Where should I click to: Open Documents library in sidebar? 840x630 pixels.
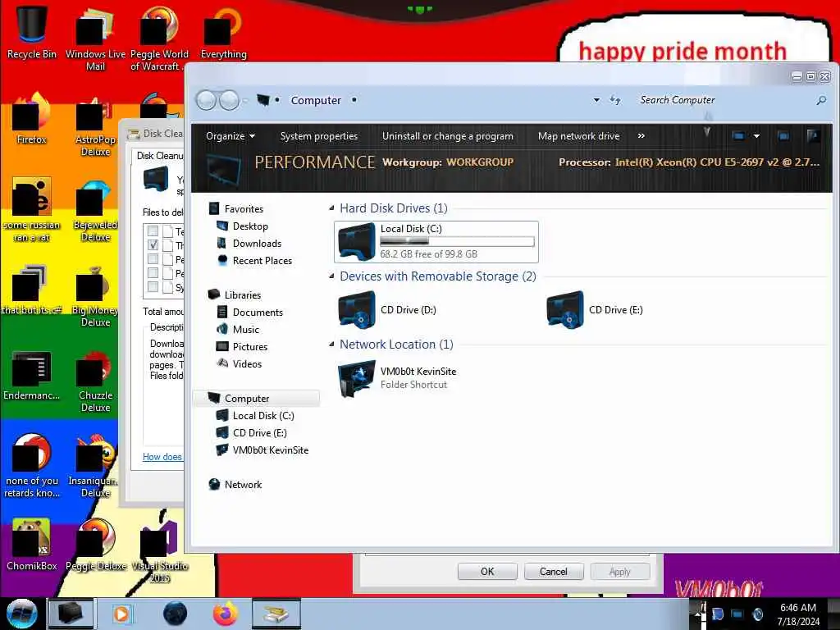tap(257, 312)
